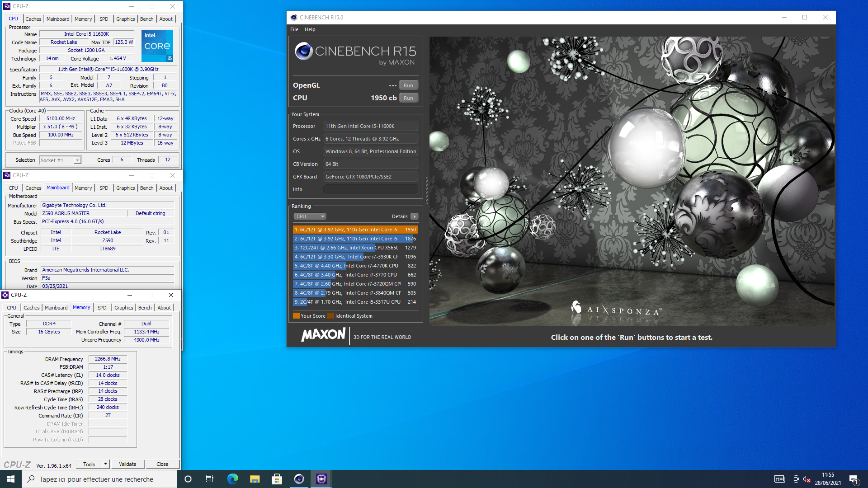This screenshot has height=488, width=868.
Task: Run the CPU benchmark
Action: [x=408, y=98]
